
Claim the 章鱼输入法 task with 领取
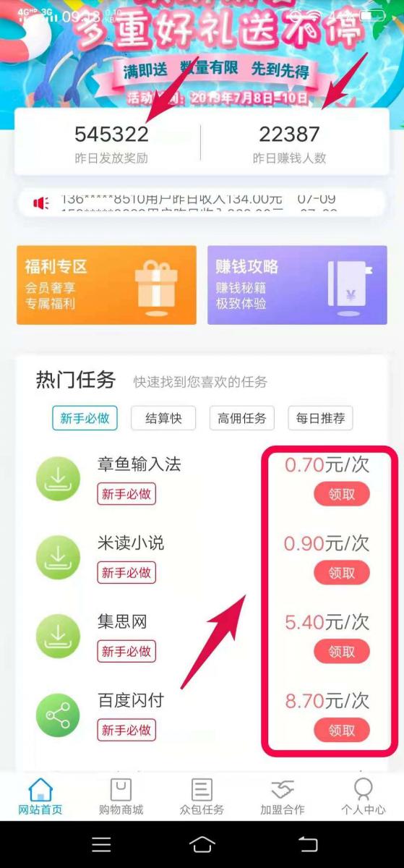[342, 494]
